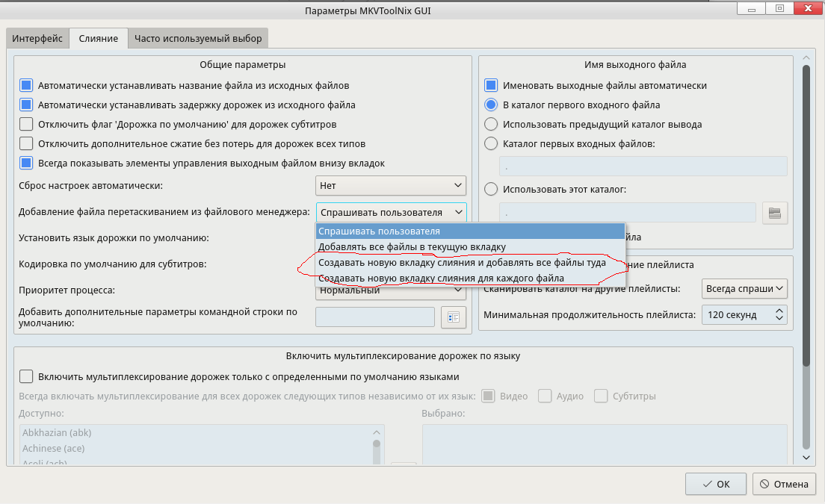This screenshot has width=825, height=504.
Task: Choose 'Создавать новую вкладку слияния и добавлять все файлы туда'
Action: 470,263
